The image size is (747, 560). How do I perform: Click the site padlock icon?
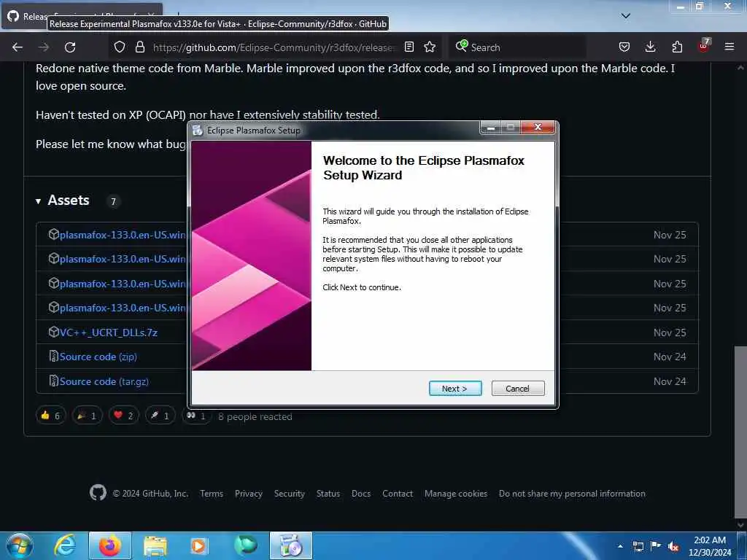pyautogui.click(x=139, y=47)
